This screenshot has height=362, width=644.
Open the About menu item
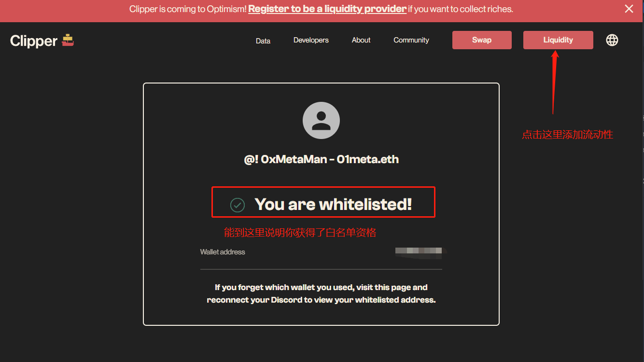(x=361, y=40)
